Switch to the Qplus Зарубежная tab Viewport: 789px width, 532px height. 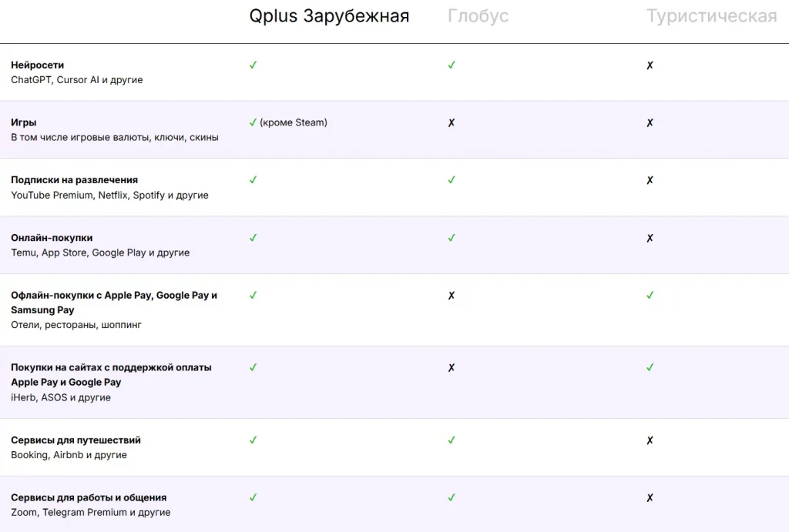coord(329,16)
